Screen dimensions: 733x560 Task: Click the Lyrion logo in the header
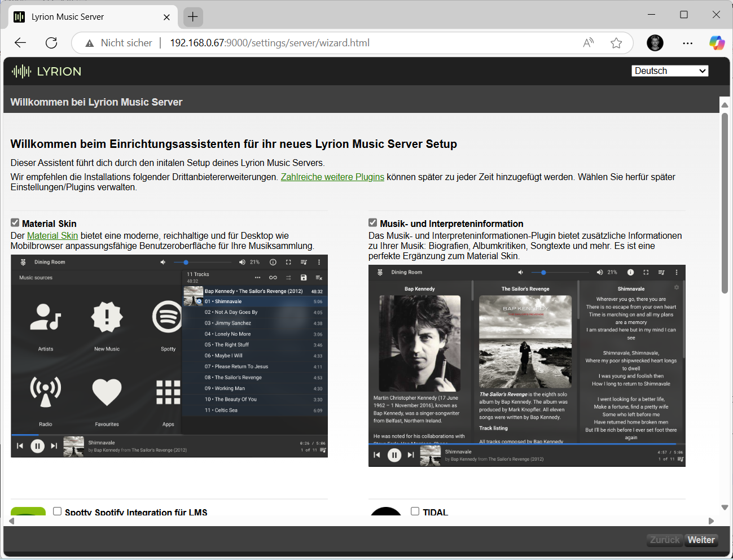click(46, 71)
